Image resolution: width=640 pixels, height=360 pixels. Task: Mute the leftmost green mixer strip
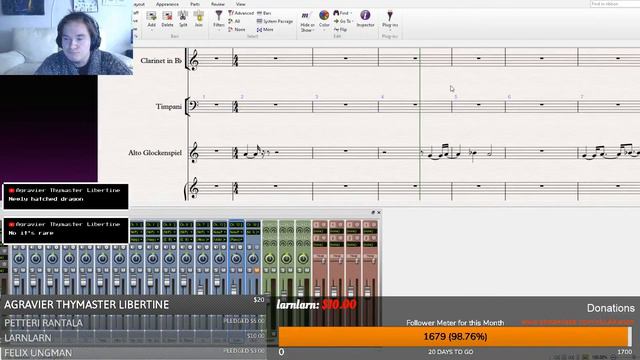pyautogui.click(x=273, y=270)
